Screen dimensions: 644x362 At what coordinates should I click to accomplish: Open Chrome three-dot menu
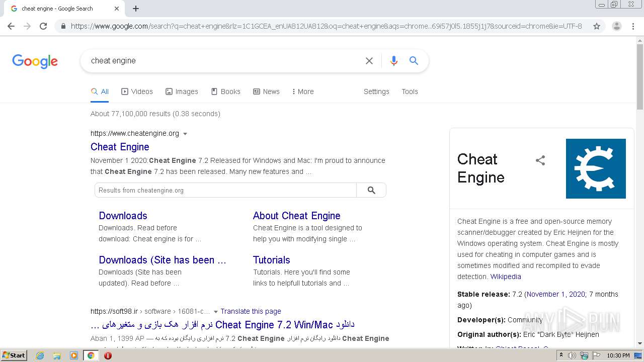[x=633, y=26]
